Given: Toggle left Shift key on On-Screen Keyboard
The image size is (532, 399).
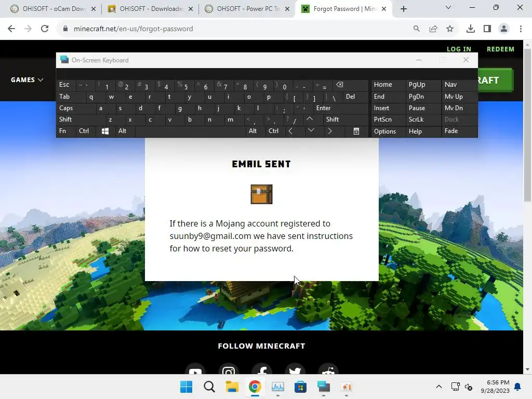Looking at the screenshot, I should point(81,119).
